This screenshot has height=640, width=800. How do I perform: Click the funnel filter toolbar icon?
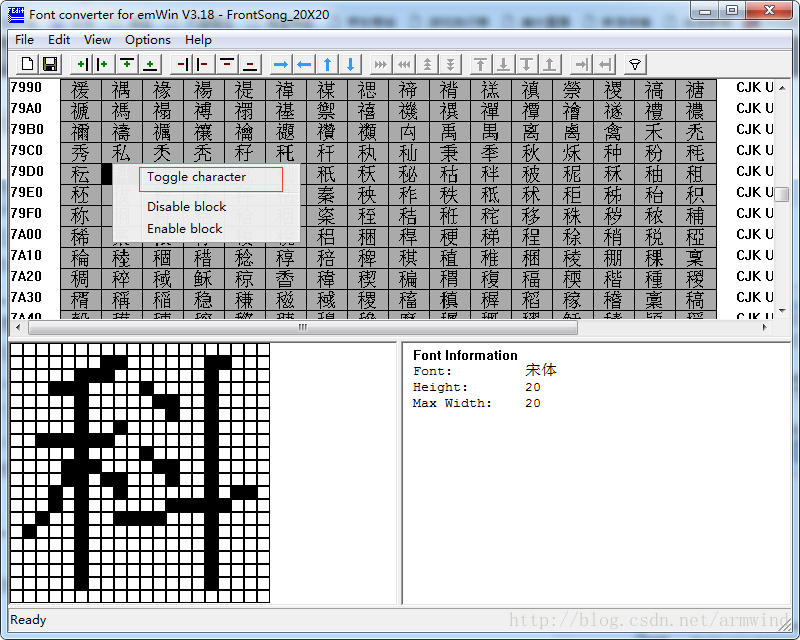tap(635, 64)
